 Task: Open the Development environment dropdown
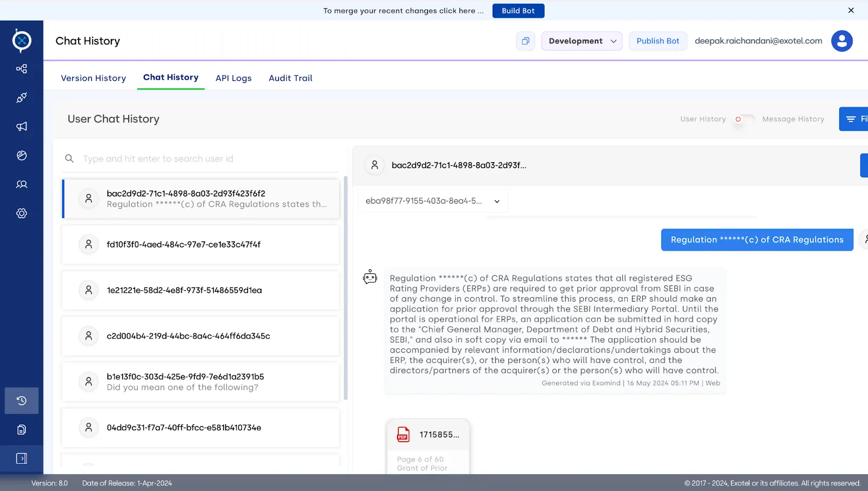582,41
